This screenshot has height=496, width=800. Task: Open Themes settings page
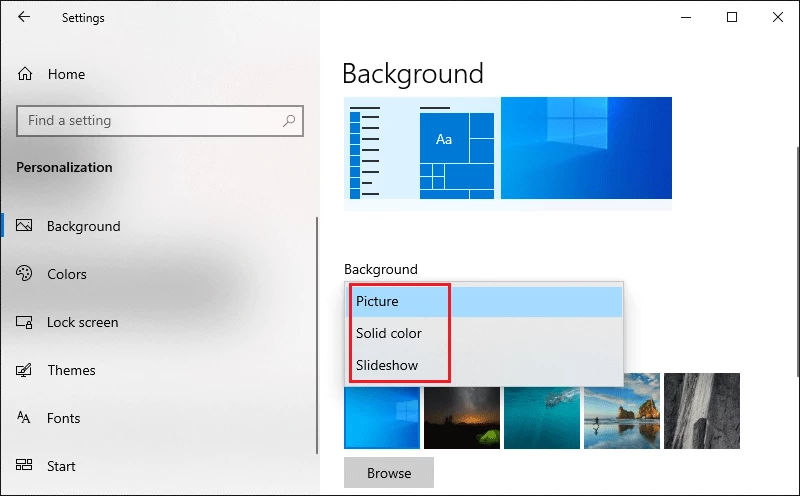pos(71,370)
